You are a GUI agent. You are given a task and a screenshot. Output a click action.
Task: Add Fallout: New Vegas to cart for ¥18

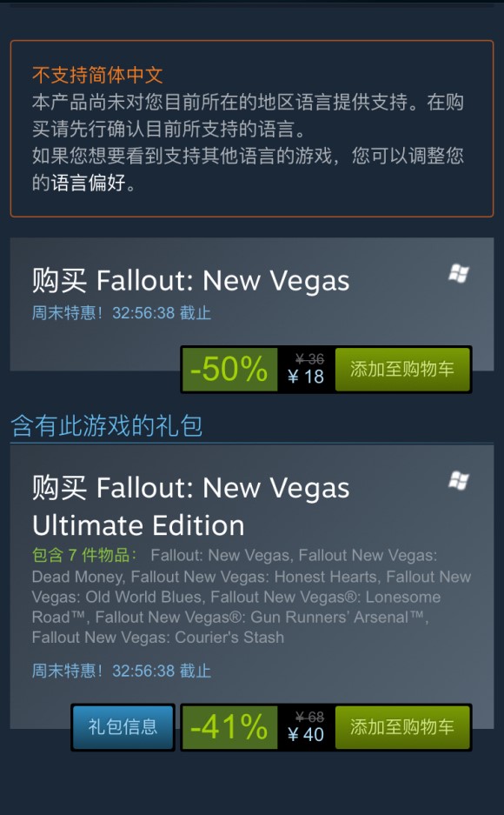[402, 369]
